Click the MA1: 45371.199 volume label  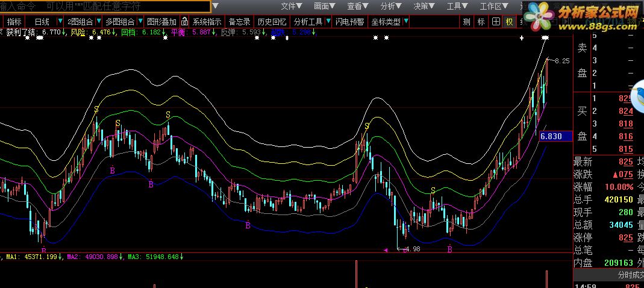[33, 257]
